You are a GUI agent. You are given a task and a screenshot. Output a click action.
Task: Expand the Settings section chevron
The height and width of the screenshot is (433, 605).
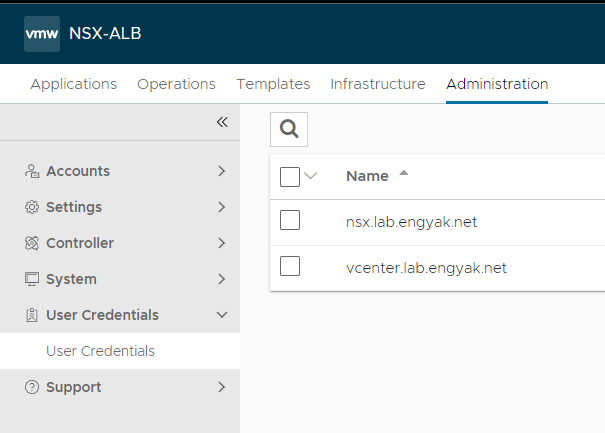tap(221, 207)
